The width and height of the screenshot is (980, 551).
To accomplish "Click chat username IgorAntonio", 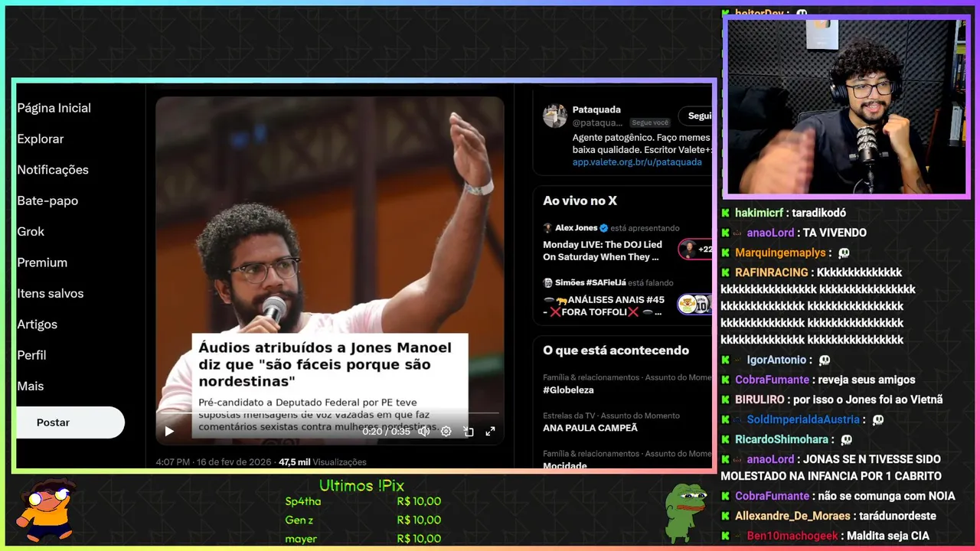I will pyautogui.click(x=777, y=360).
